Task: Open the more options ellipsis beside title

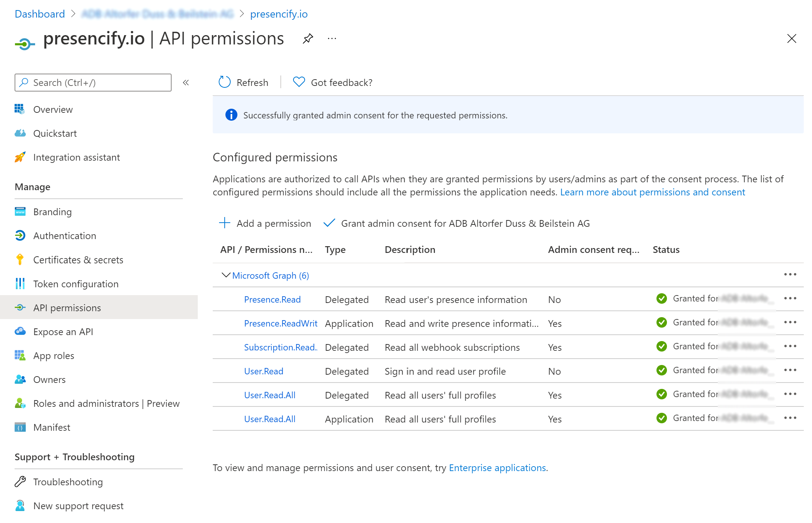Action: coord(332,38)
